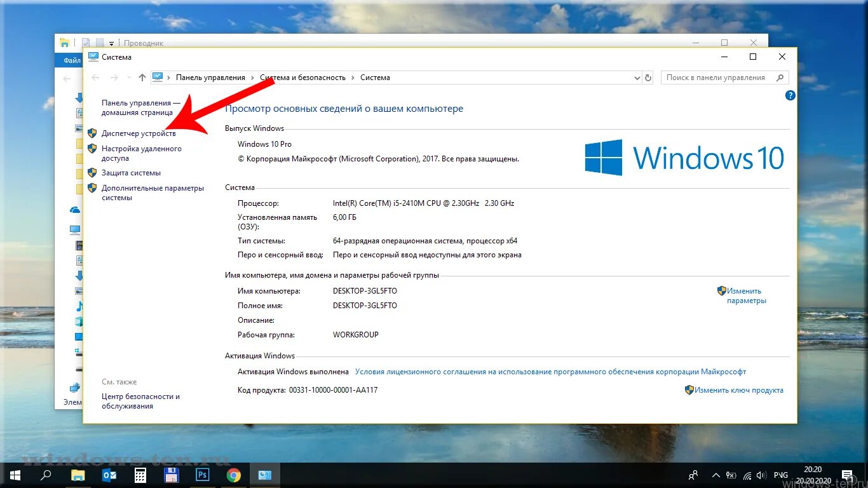
Task: Open Центр безопасности и обслуживания link
Action: [140, 401]
